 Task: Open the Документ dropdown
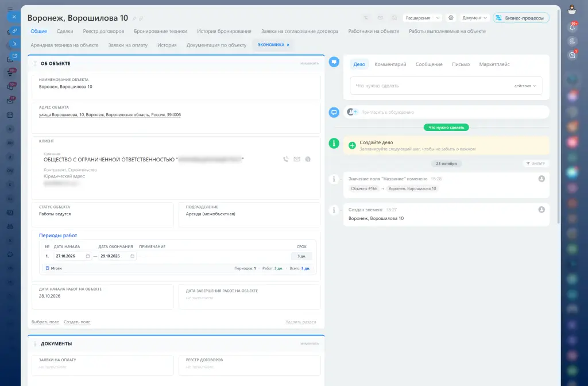(x=474, y=18)
